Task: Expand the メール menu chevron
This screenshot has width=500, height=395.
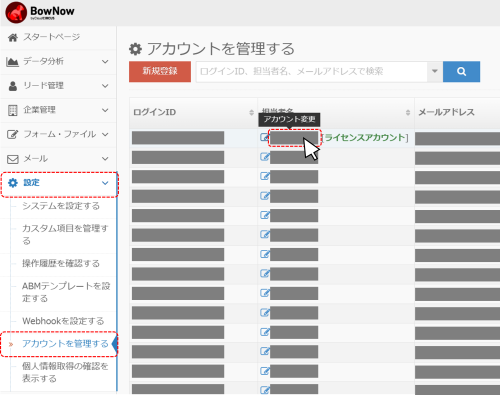Action: (105, 159)
